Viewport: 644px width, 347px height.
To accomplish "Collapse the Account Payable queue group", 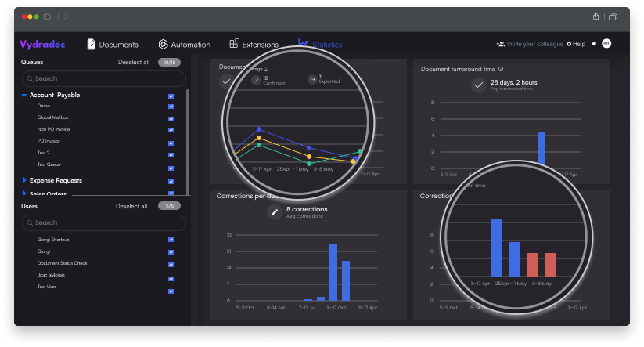I will [x=24, y=95].
